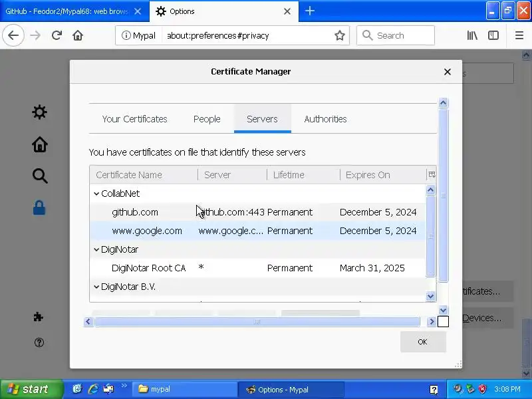532x399 pixels.
Task: Bookmark this page with the star
Action: [x=340, y=35]
